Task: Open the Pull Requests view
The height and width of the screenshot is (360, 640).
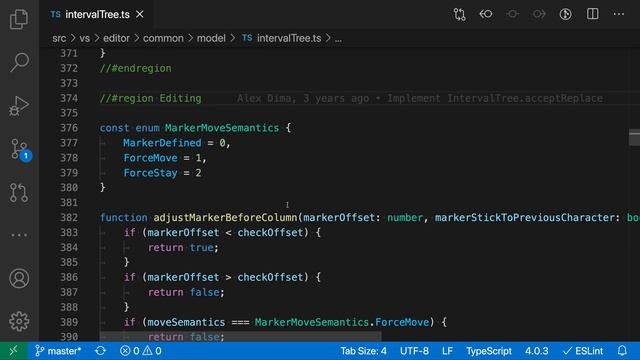Action: pos(19,193)
